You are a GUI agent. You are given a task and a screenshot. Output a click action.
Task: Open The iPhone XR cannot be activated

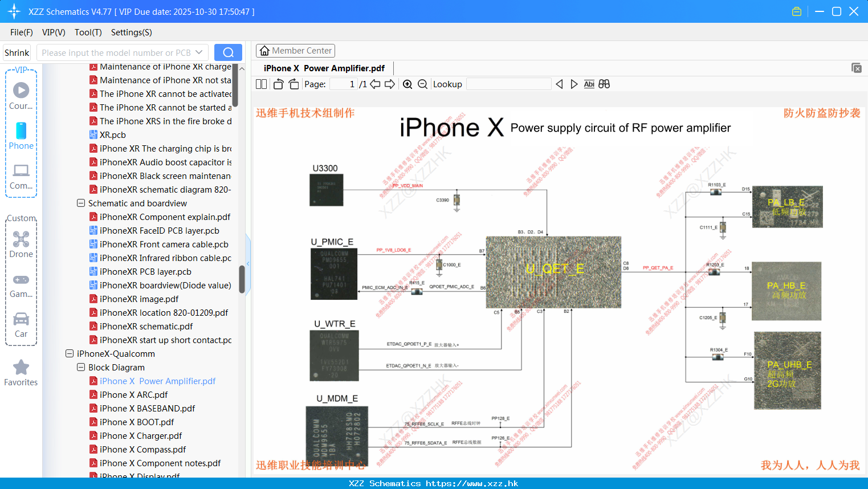click(x=166, y=93)
